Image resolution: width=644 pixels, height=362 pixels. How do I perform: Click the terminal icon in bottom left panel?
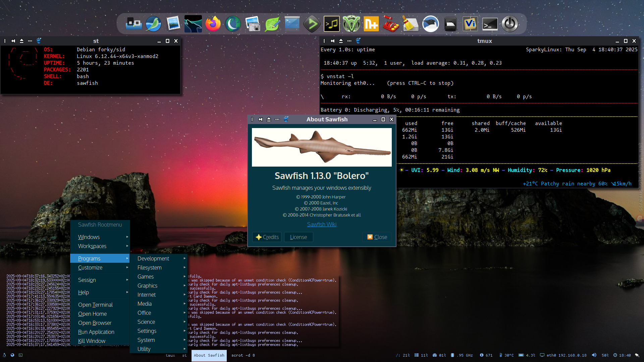pos(20,355)
